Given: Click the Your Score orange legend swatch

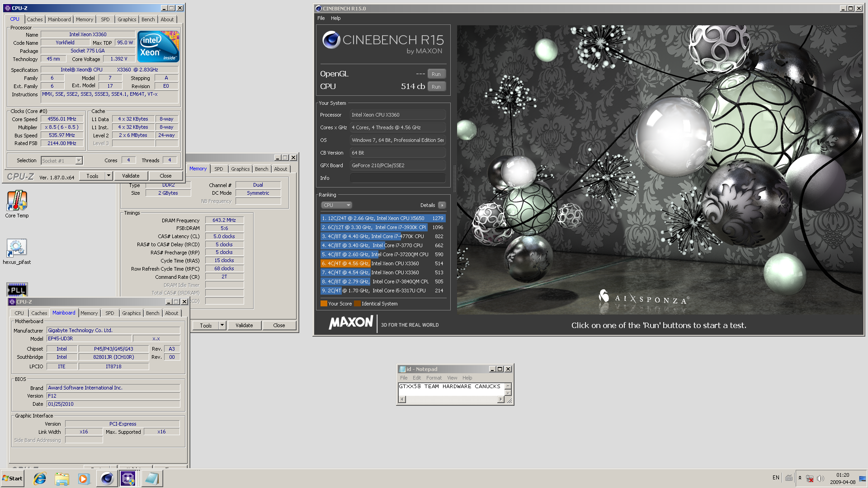Looking at the screenshot, I should point(324,304).
